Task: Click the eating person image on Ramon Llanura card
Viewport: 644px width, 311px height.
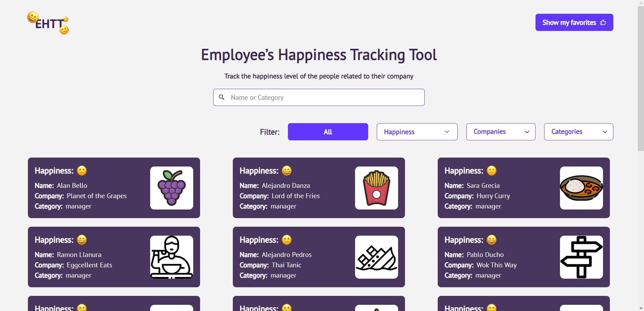Action: coord(172,257)
